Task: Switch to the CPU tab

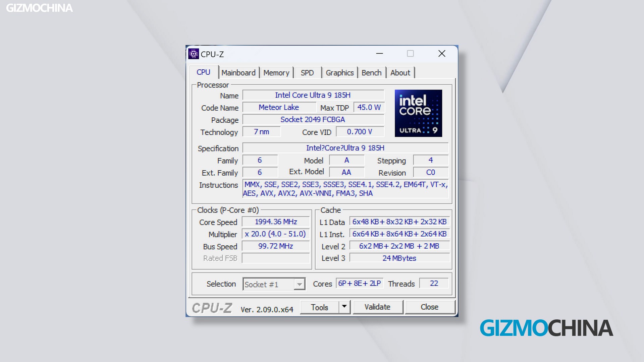Action: pyautogui.click(x=204, y=72)
